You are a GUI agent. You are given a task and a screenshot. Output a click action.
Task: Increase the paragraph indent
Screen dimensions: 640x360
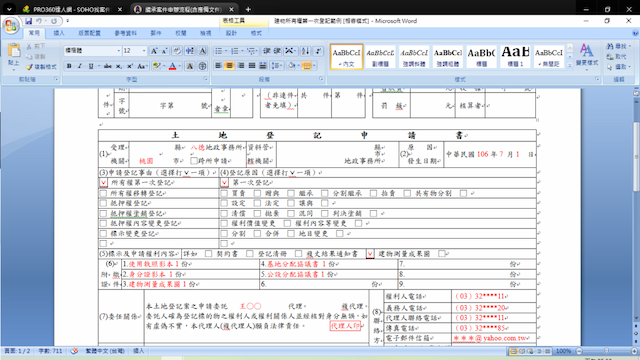(x=277, y=51)
